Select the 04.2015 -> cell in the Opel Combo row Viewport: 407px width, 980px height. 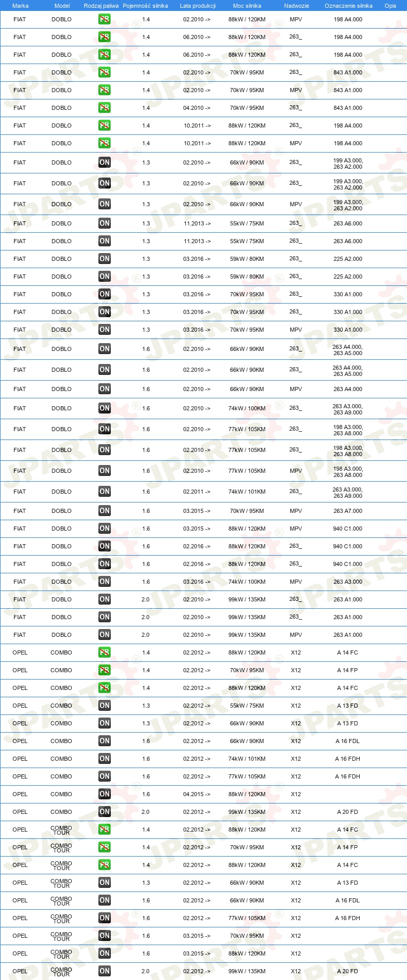pyautogui.click(x=197, y=794)
